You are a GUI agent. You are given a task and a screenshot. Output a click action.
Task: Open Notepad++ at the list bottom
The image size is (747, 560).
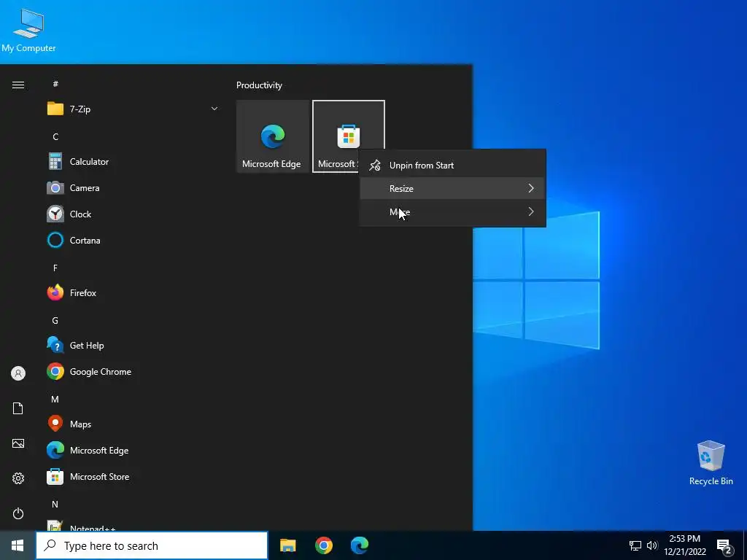tap(133, 526)
